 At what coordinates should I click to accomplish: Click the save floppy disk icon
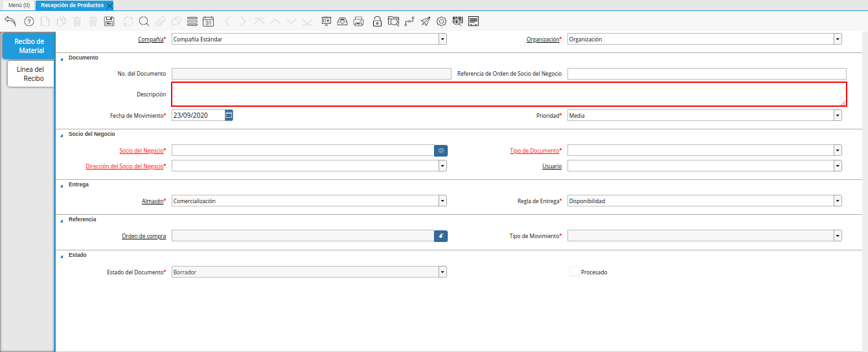[109, 21]
